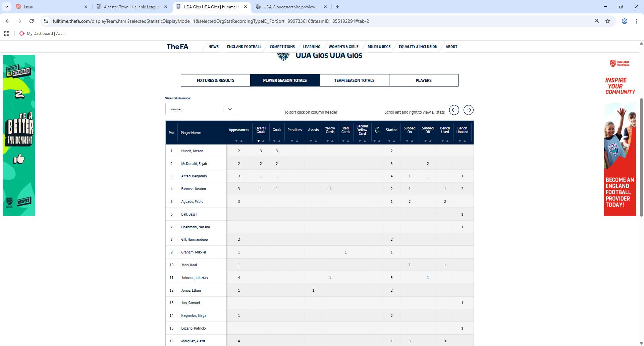Open the Chrome three-dot menu
644x346 pixels.
point(637,21)
